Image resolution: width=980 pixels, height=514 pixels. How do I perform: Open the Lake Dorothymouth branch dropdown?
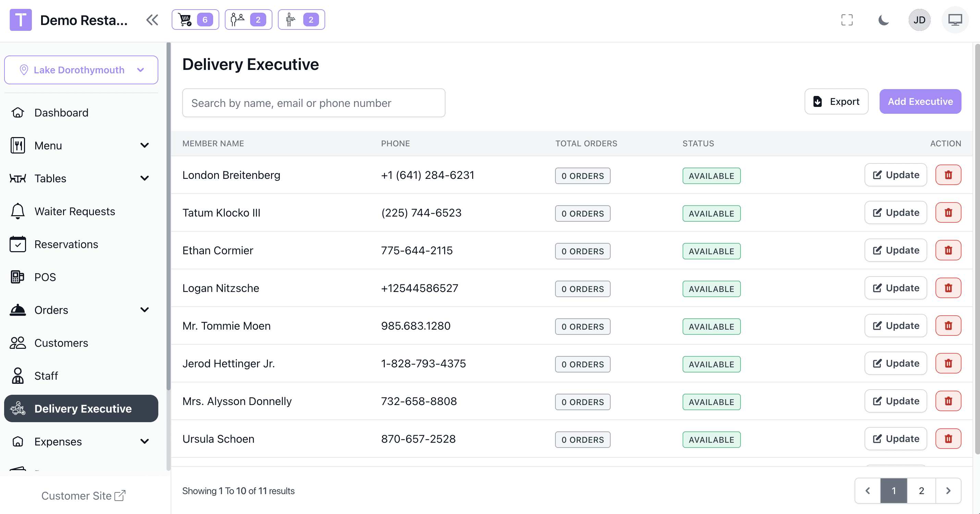tap(81, 70)
